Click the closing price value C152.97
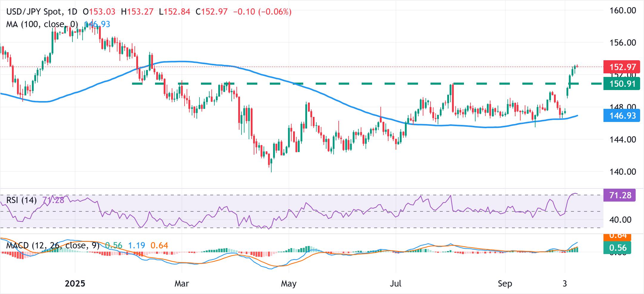Image resolution: width=644 pixels, height=294 pixels. click(211, 12)
